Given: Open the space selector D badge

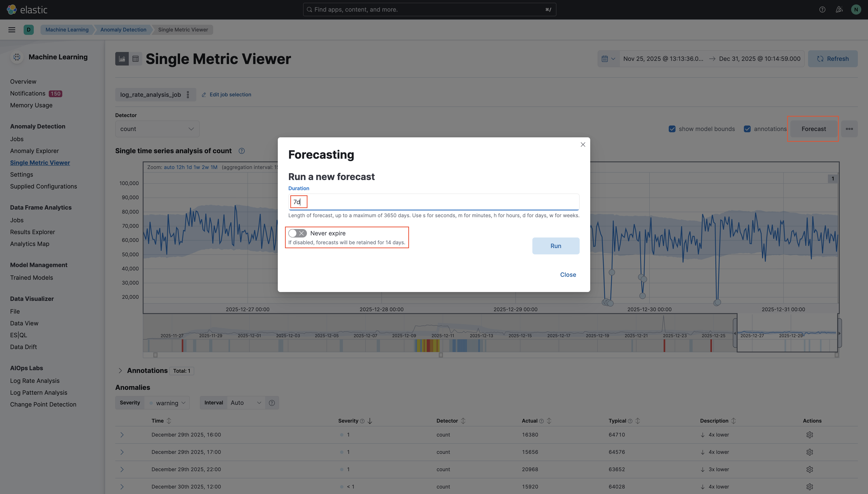Looking at the screenshot, I should coord(28,30).
